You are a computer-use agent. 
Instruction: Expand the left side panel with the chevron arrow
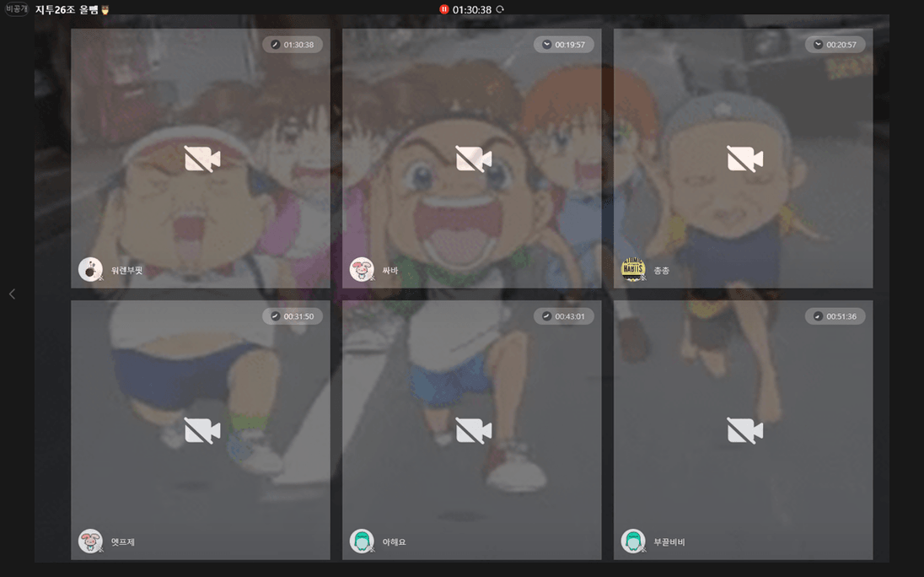(12, 294)
